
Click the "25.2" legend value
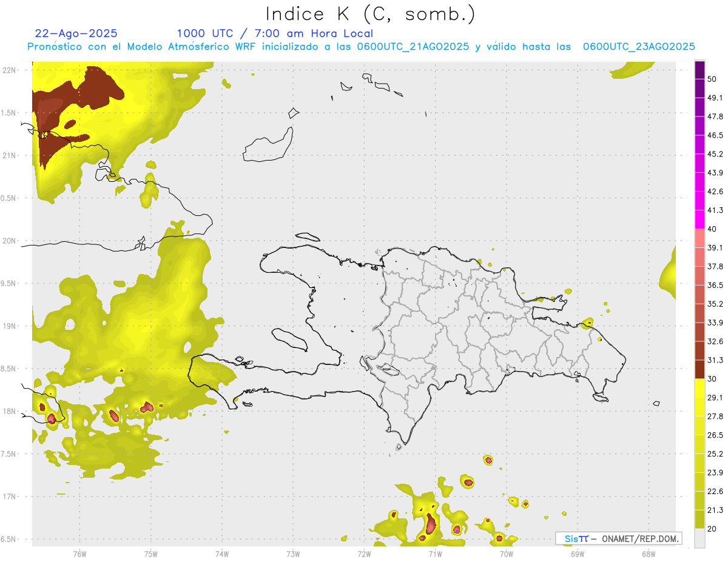click(x=715, y=454)
